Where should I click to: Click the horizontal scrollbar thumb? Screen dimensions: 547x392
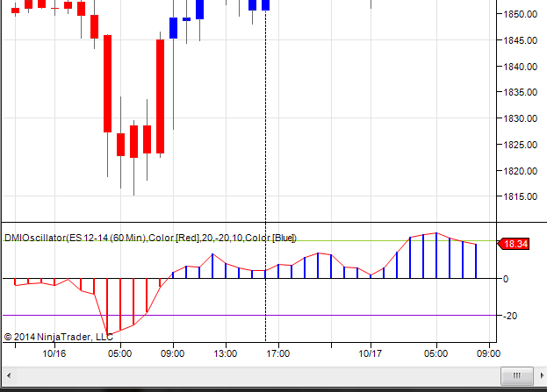point(517,376)
